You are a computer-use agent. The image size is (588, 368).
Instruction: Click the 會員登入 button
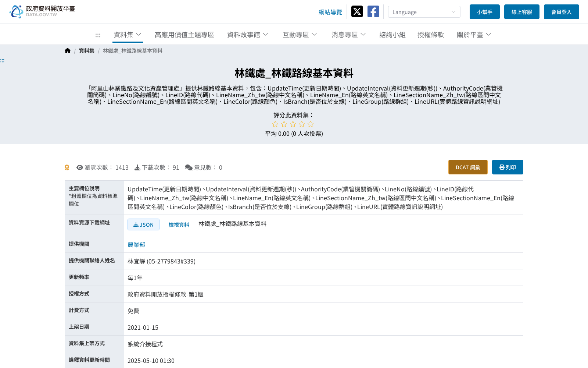pos(562,12)
